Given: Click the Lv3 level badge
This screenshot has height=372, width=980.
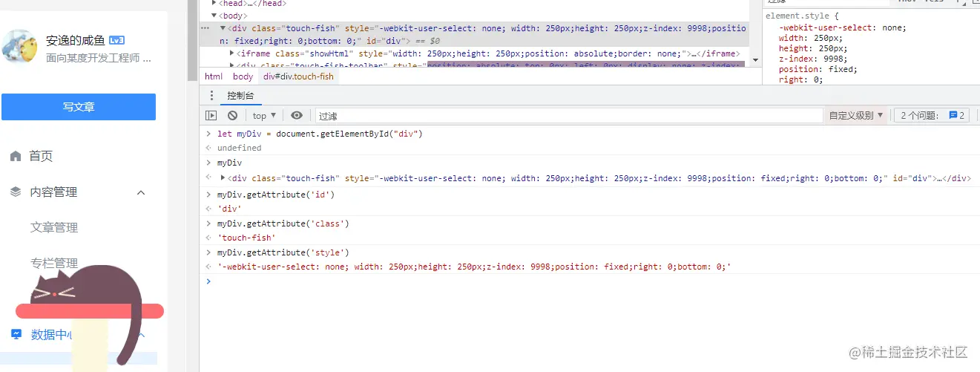Looking at the screenshot, I should click(x=116, y=40).
